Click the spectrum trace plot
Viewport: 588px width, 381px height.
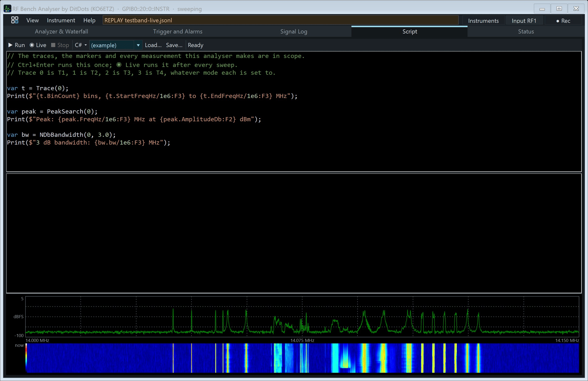tap(302, 317)
